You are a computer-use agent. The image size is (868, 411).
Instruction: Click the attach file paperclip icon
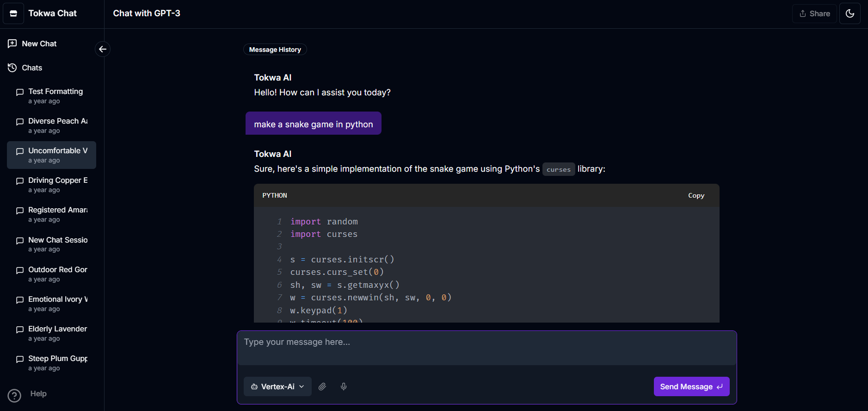pos(322,386)
